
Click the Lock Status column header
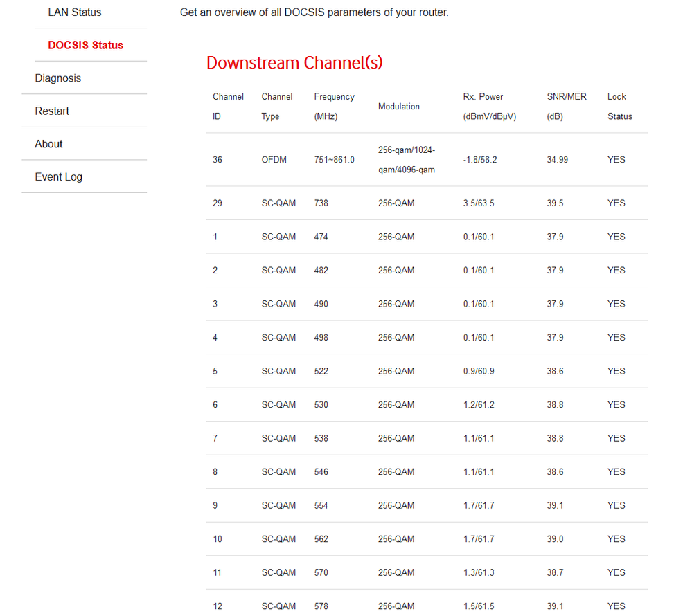tap(620, 107)
